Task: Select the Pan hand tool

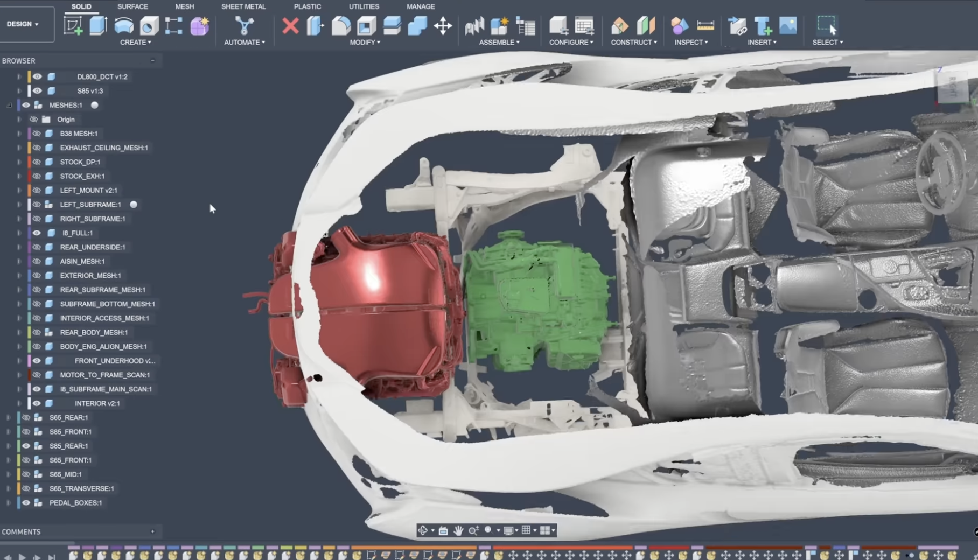Action: [x=458, y=530]
